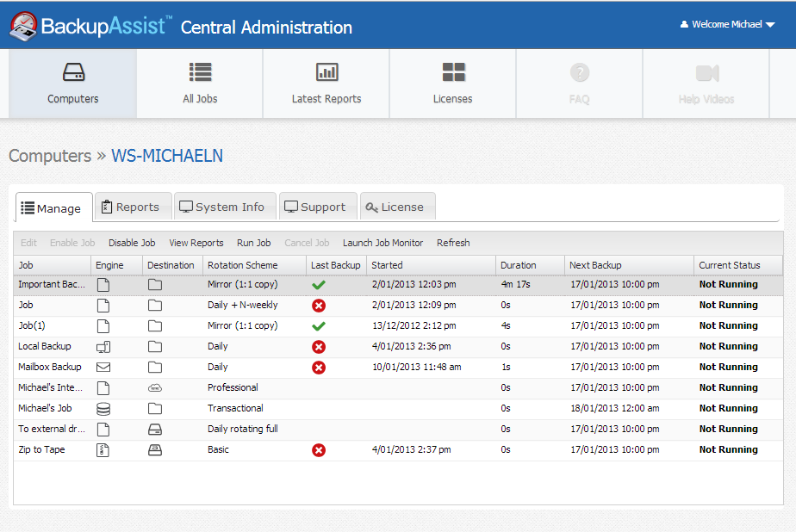Screen dimensions: 796x532
Task: Click the destination folder icon for Important Bac... job
Action: [x=155, y=285]
